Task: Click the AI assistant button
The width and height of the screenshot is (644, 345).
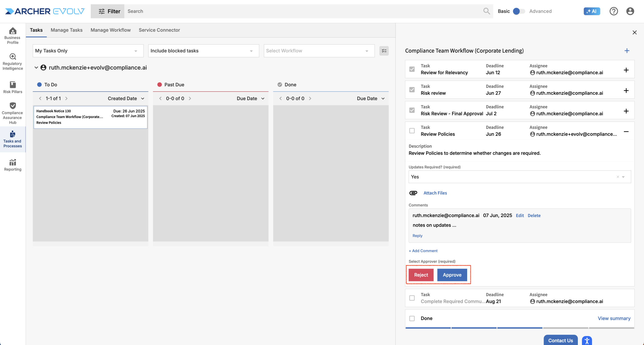Action: (x=592, y=11)
